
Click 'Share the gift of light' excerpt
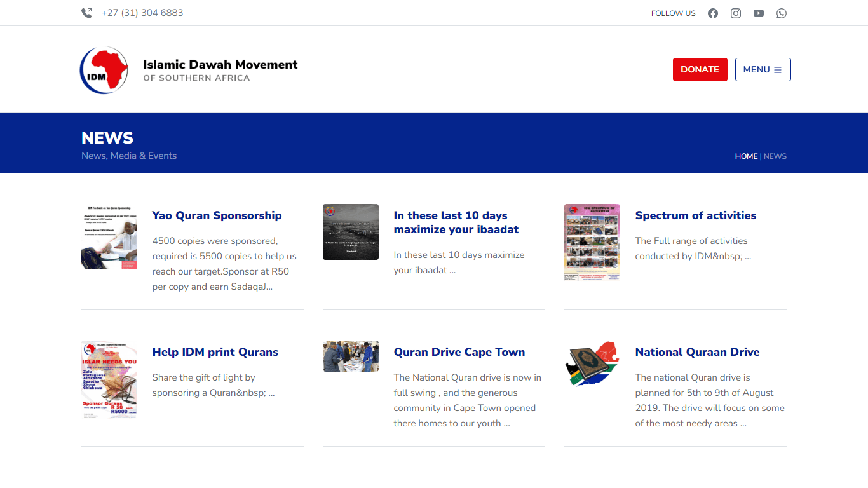pos(214,385)
